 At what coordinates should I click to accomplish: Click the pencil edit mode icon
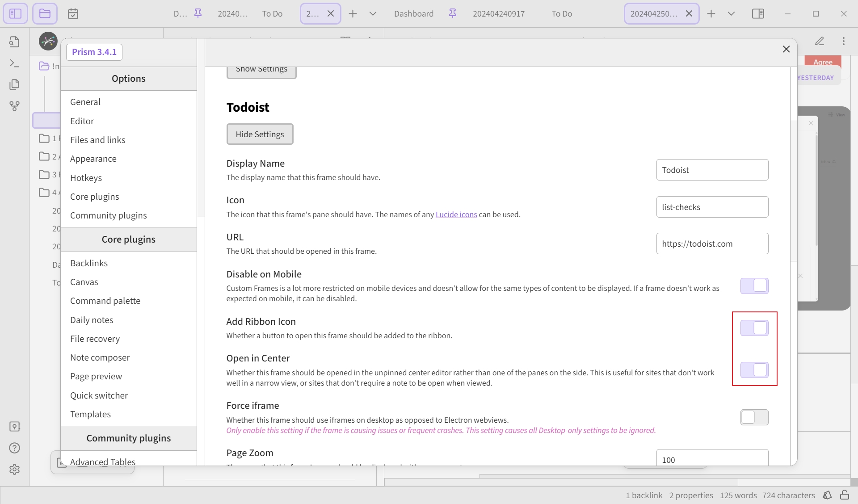[819, 41]
